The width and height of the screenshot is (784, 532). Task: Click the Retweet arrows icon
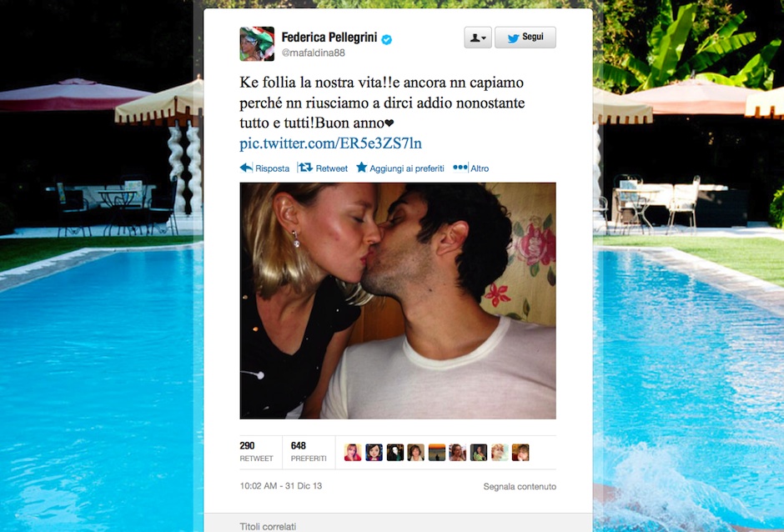click(x=305, y=168)
